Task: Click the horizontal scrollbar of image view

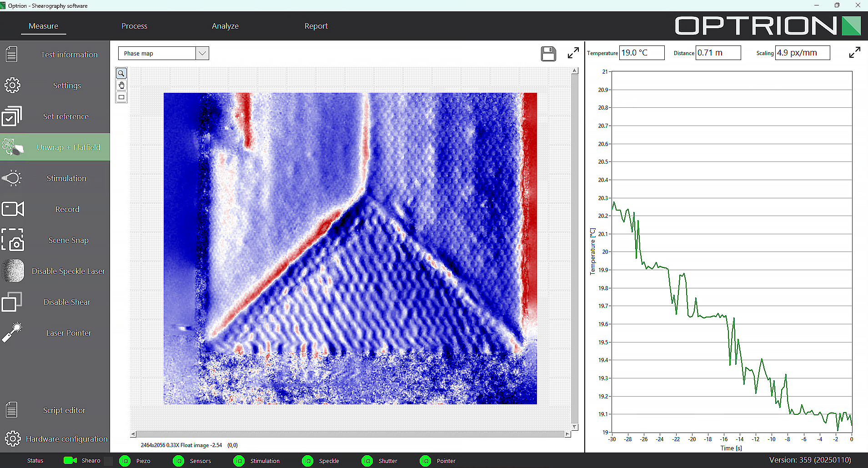Action: [351, 434]
